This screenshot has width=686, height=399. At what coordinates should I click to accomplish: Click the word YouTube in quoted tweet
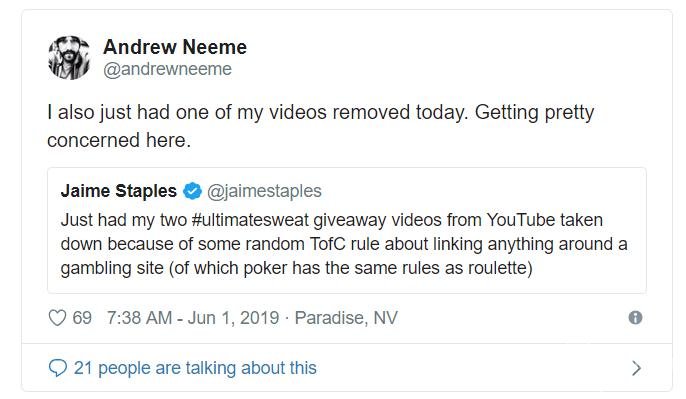(521, 220)
